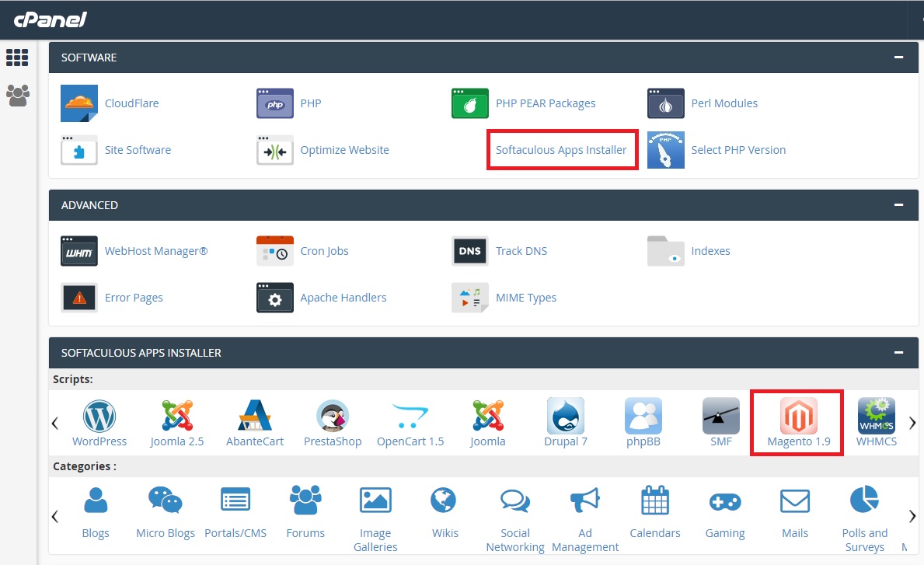
Task: Collapse the ADVANCED section
Action: 898,205
